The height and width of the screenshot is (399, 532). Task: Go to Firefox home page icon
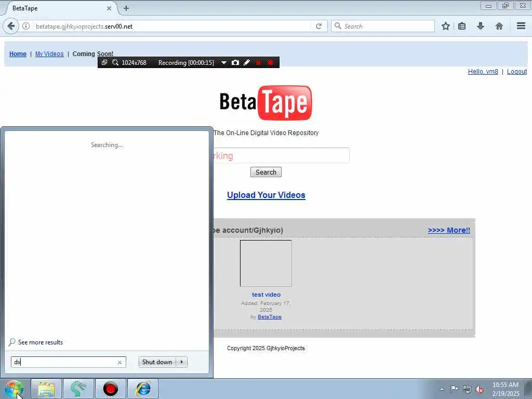point(499,26)
